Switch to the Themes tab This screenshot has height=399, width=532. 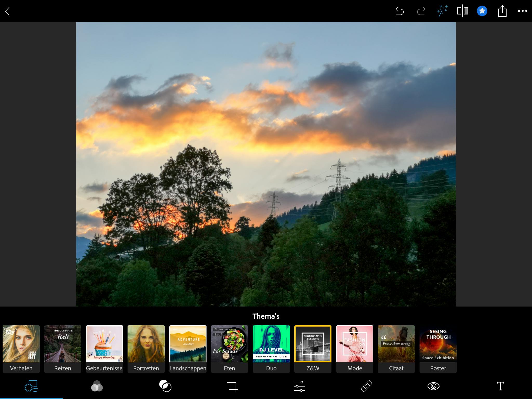[31, 386]
